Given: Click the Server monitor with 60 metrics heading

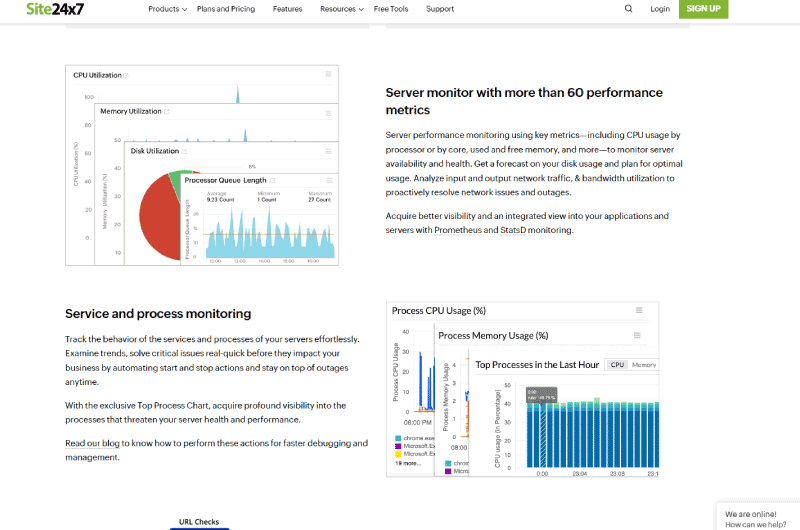Looking at the screenshot, I should (524, 101).
